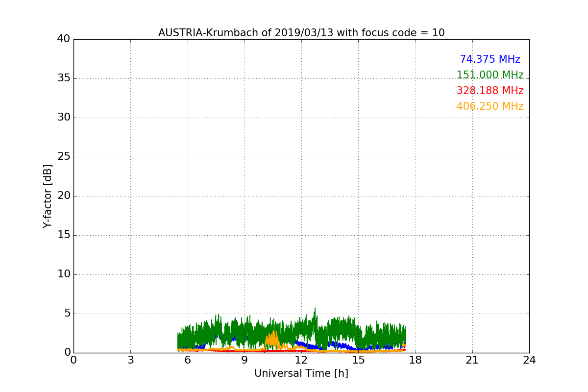The width and height of the screenshot is (588, 392).
Task: Click the y-axis tick label 5
Action: click(x=67, y=314)
